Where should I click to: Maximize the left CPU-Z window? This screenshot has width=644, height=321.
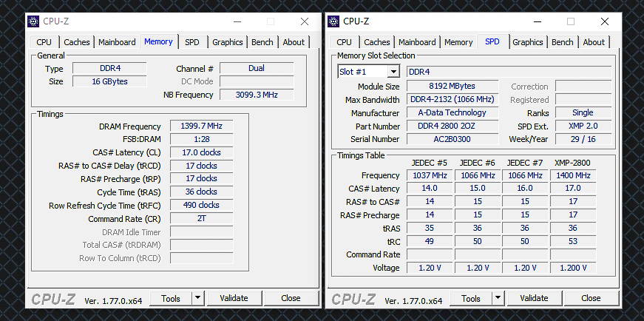271,21
